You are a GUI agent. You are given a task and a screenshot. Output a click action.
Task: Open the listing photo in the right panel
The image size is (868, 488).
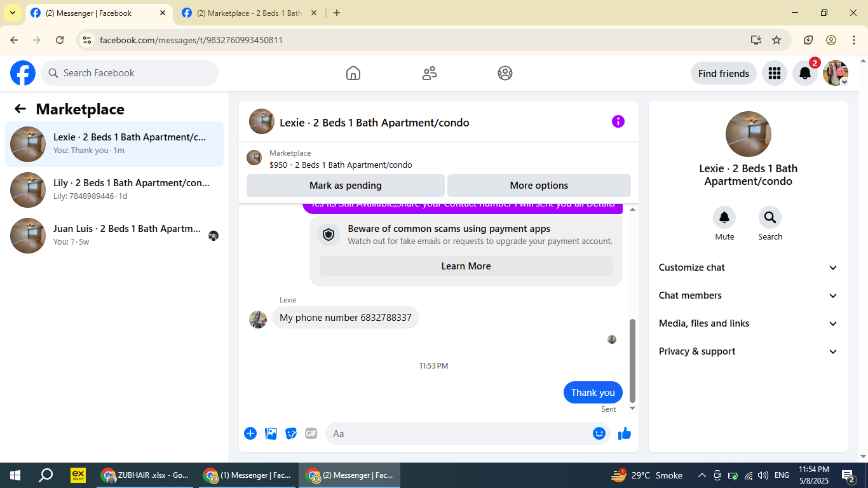[749, 134]
